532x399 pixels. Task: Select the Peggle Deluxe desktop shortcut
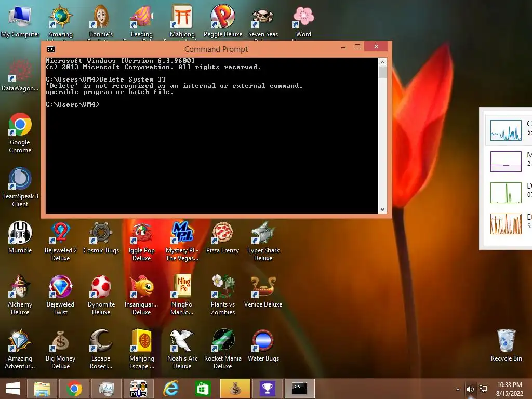click(222, 21)
